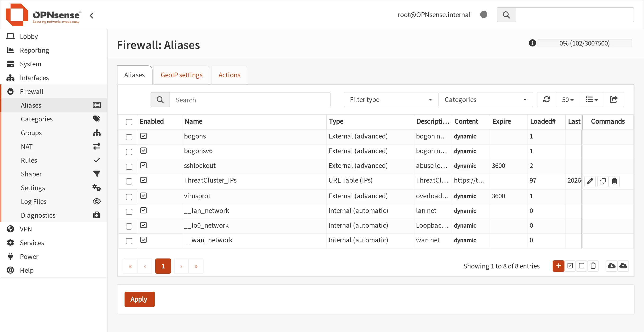Download aliases using cloud download icon

[x=612, y=266]
